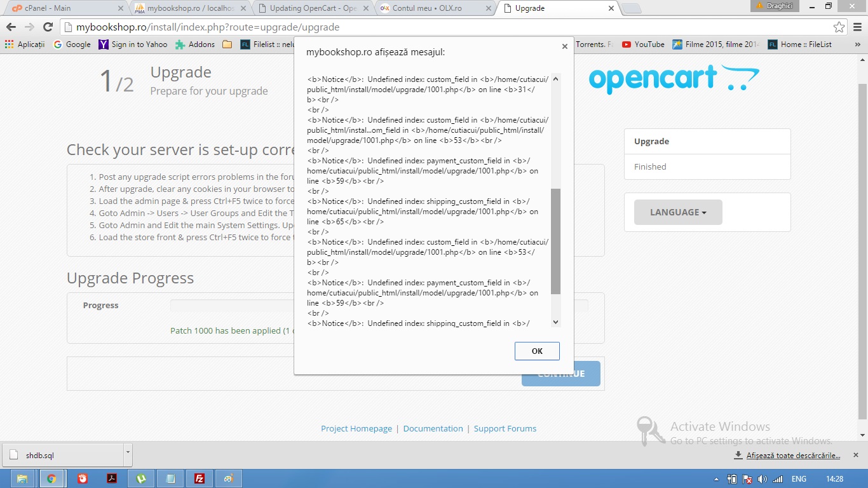Open uTorrent from taskbar

[x=141, y=478]
